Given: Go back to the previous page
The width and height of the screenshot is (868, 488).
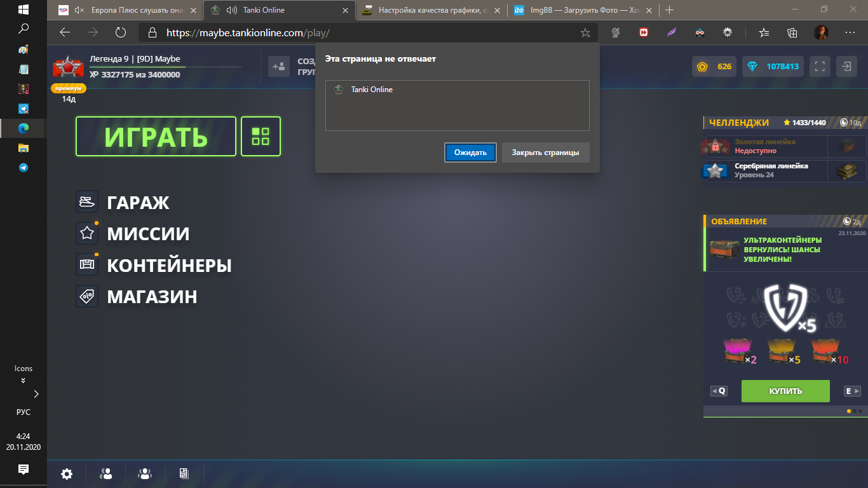Looking at the screenshot, I should pos(64,32).
